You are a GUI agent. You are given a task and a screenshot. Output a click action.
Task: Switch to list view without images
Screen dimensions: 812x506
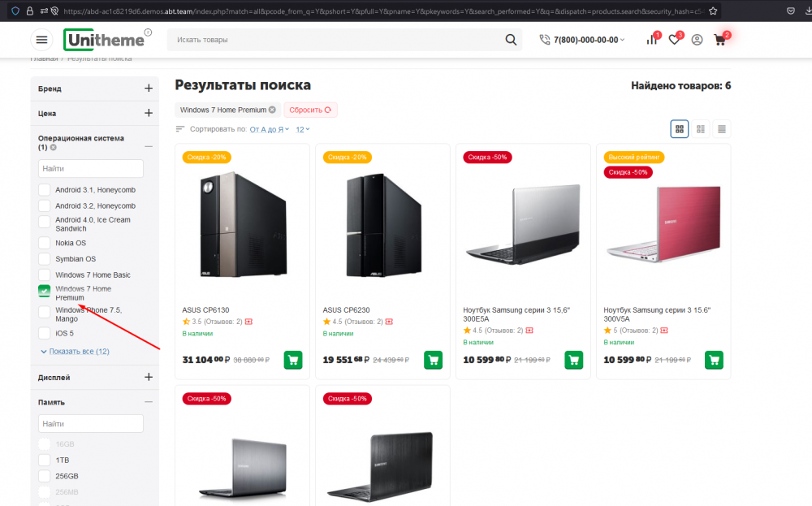pyautogui.click(x=721, y=128)
